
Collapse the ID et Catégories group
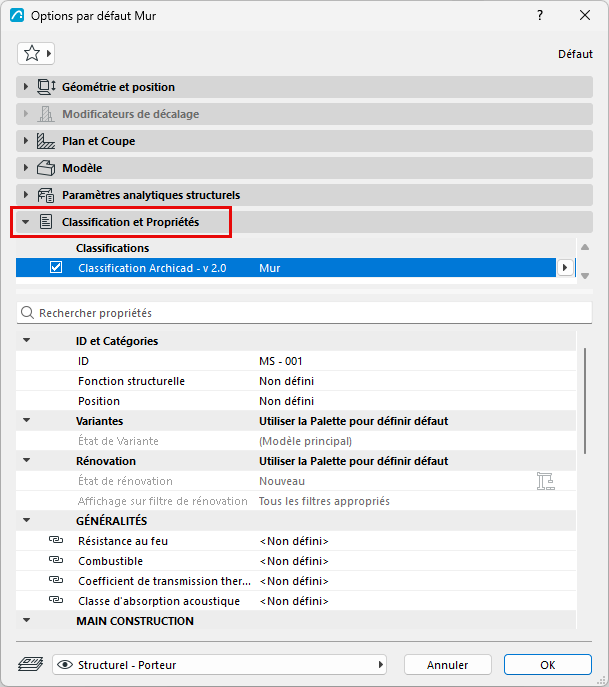(27, 340)
